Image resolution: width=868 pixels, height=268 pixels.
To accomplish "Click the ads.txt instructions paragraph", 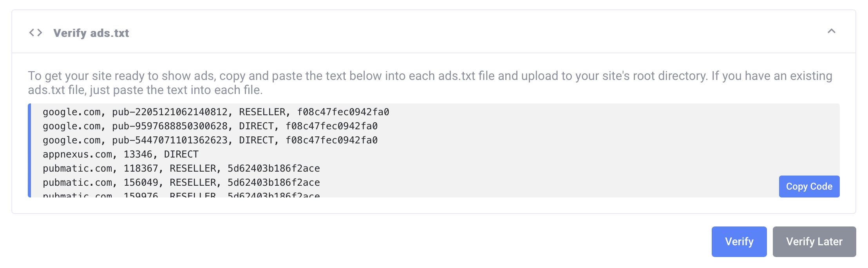I will pyautogui.click(x=430, y=83).
